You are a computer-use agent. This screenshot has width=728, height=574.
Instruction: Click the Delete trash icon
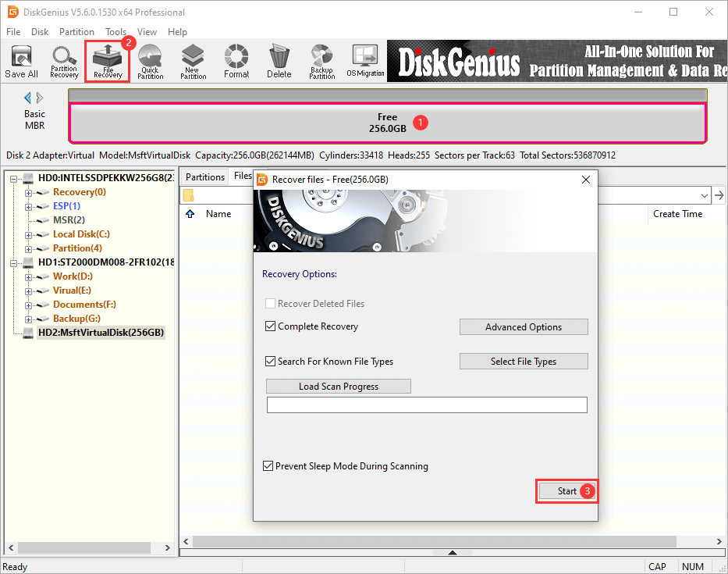279,62
